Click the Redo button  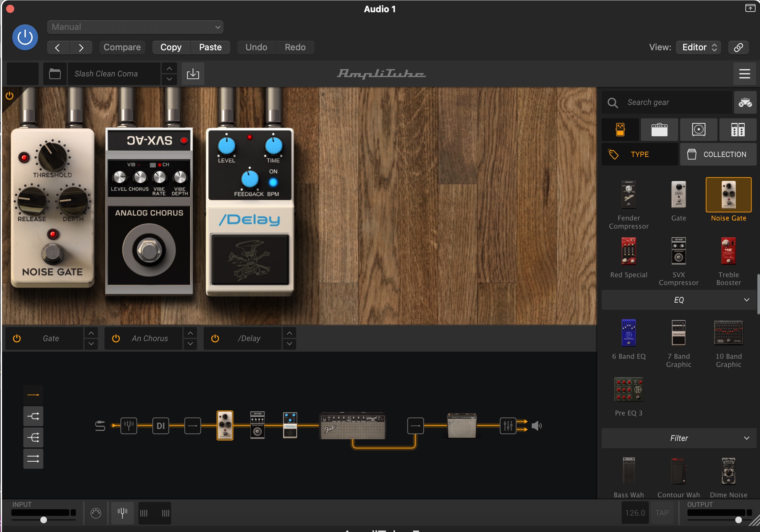click(295, 47)
